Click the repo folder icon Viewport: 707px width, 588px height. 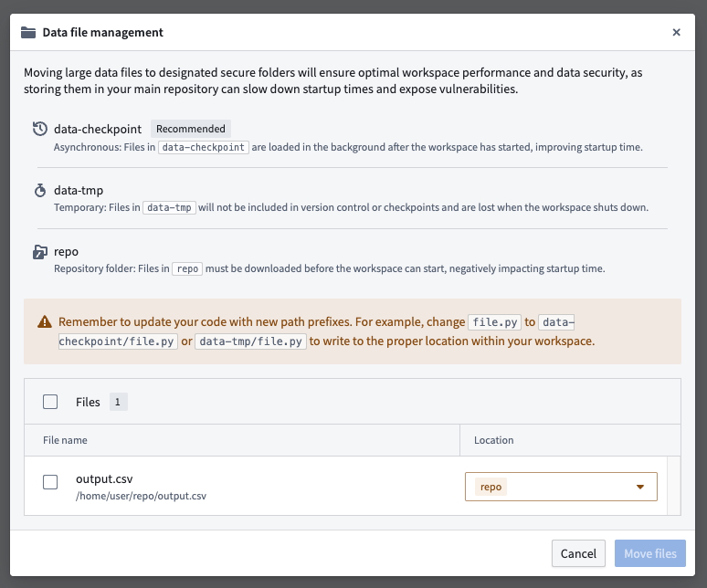39,252
